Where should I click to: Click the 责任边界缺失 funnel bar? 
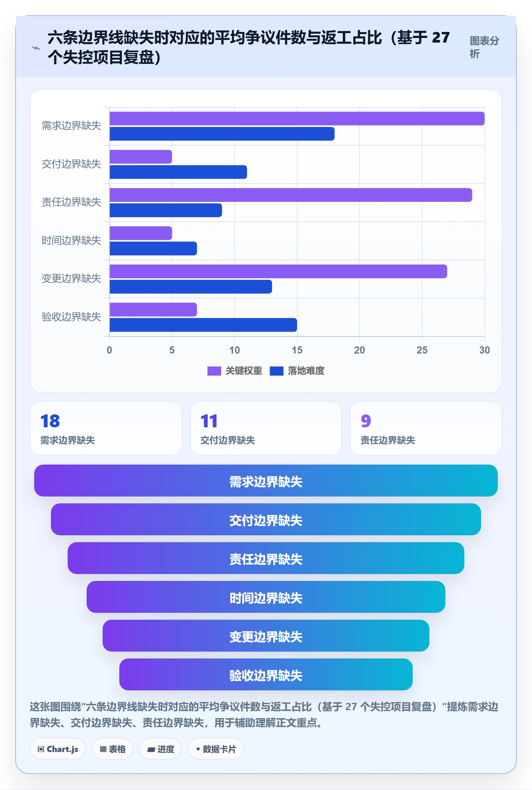(x=266, y=558)
